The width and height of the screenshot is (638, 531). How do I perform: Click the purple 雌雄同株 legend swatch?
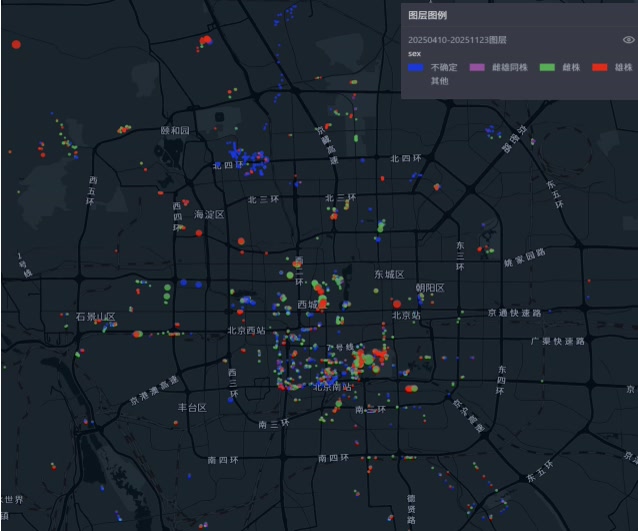476,67
